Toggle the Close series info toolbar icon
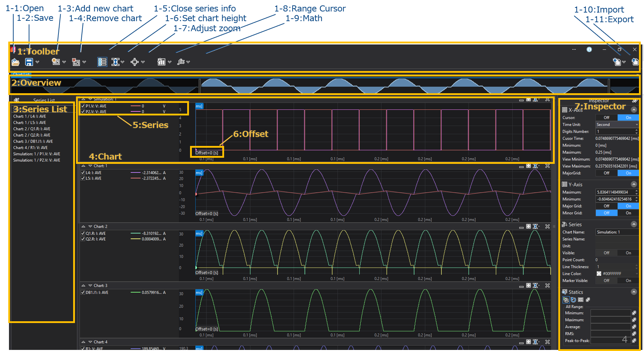Viewport: 644px width, 351px height. (x=102, y=62)
